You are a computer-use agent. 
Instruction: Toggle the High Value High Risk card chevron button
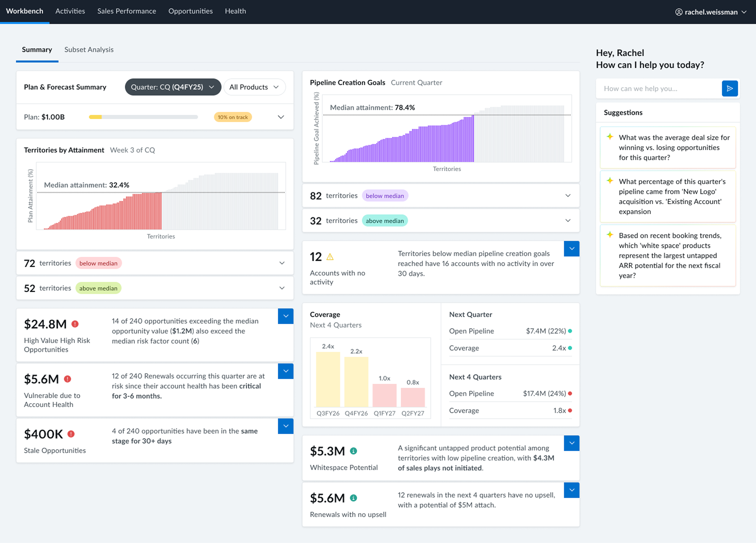point(286,316)
